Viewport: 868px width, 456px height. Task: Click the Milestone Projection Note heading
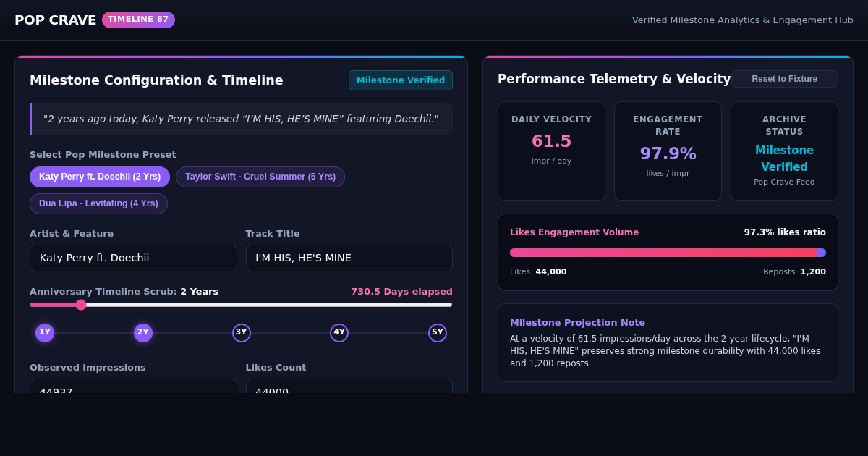[x=577, y=323]
